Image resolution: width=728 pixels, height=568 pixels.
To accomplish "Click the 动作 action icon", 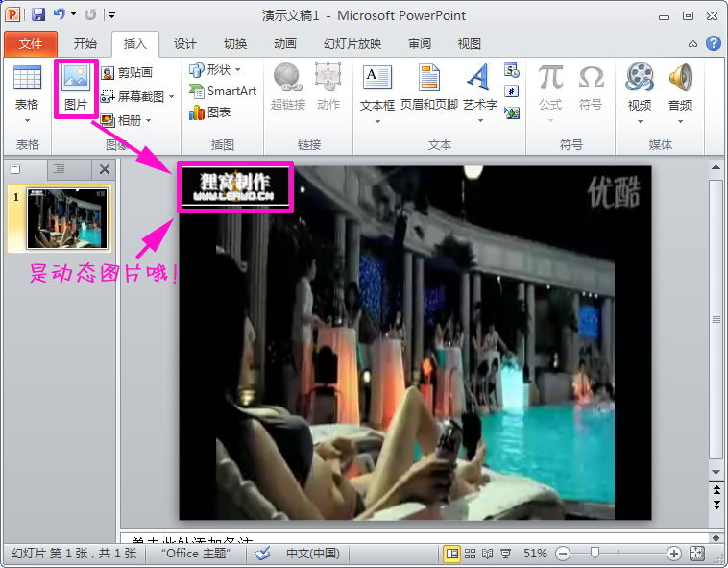I will pos(328,87).
